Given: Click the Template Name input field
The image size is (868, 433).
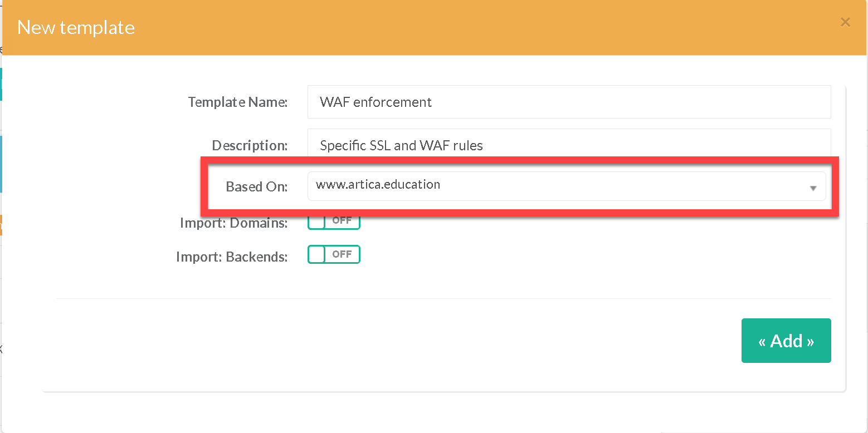Looking at the screenshot, I should click(568, 102).
